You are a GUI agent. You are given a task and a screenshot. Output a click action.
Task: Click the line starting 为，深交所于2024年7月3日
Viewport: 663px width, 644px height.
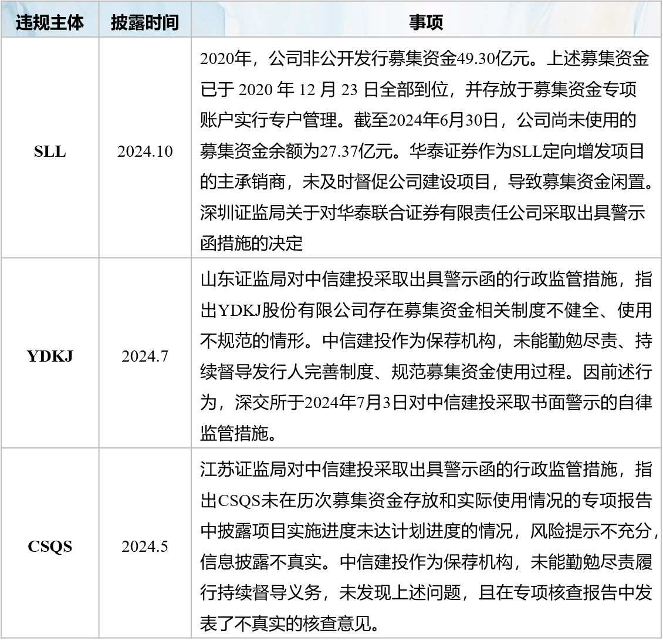pos(426,403)
